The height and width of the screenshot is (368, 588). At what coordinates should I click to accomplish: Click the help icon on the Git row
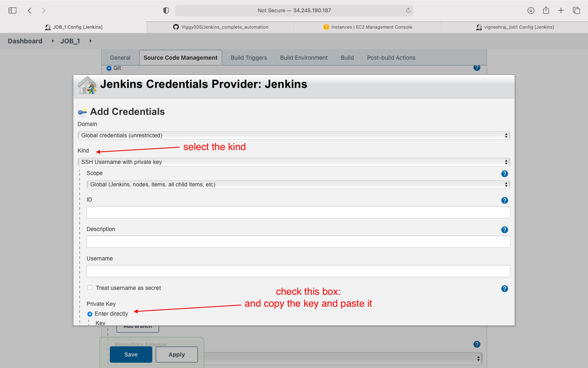click(477, 68)
